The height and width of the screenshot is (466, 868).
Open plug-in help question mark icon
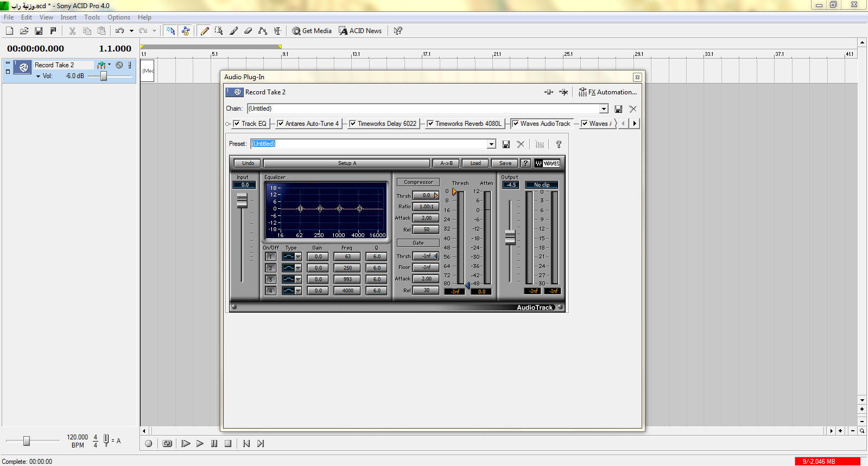(x=559, y=144)
